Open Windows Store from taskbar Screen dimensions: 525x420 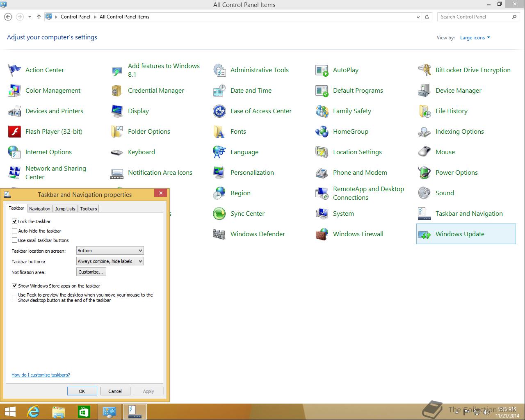pyautogui.click(x=84, y=412)
